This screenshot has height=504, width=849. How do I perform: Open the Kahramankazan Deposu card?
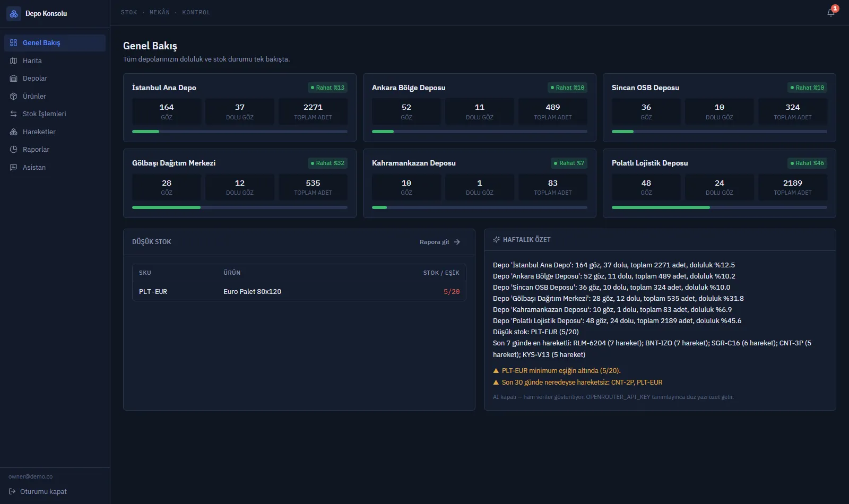tap(480, 183)
